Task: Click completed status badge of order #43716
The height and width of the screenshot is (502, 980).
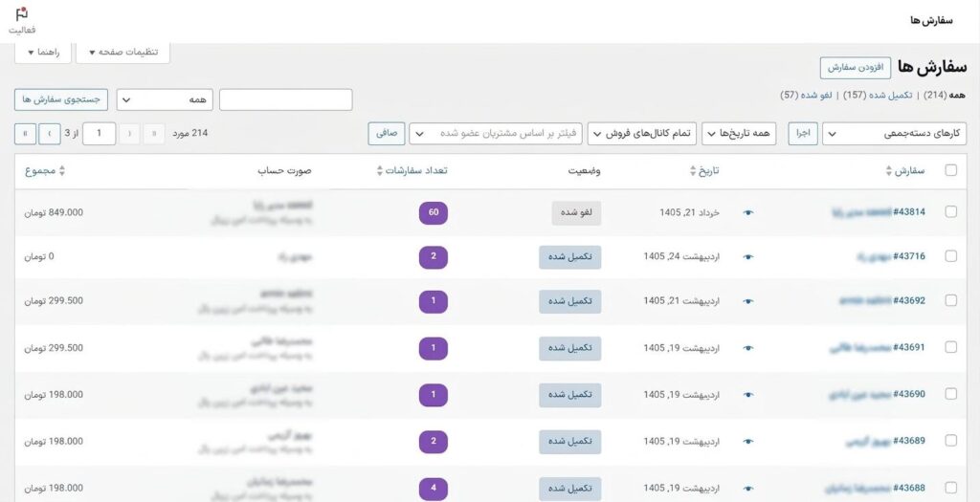Action: 570,257
